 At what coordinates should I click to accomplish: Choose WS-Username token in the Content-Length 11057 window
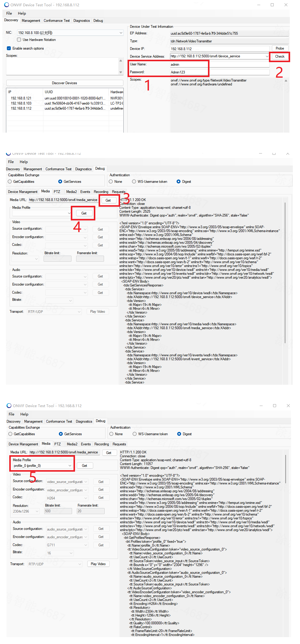pyautogui.click(x=135, y=434)
